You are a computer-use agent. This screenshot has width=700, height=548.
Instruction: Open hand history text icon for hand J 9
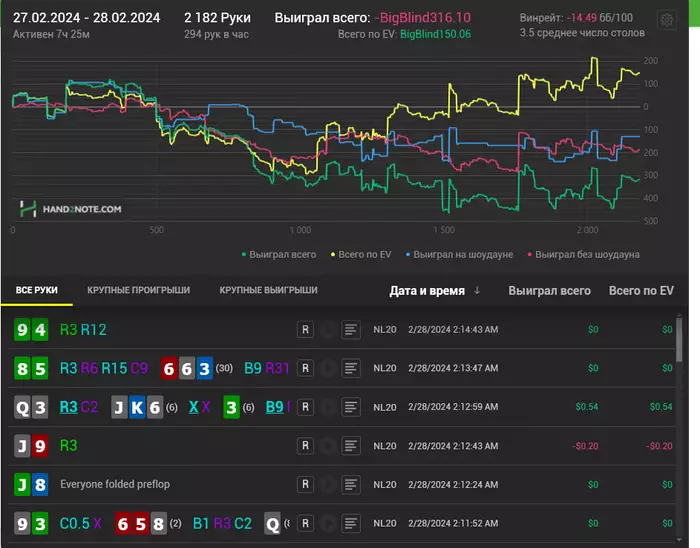(350, 446)
